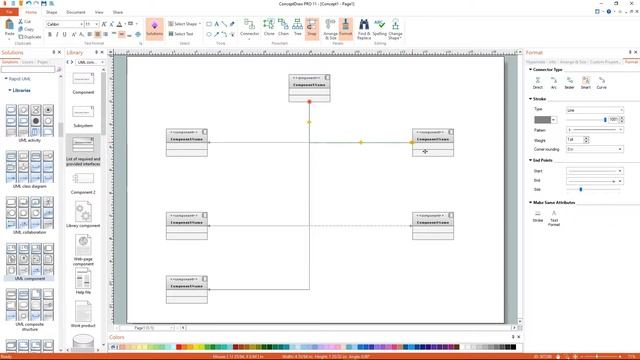Collapse the Connector Type section

tap(531, 70)
